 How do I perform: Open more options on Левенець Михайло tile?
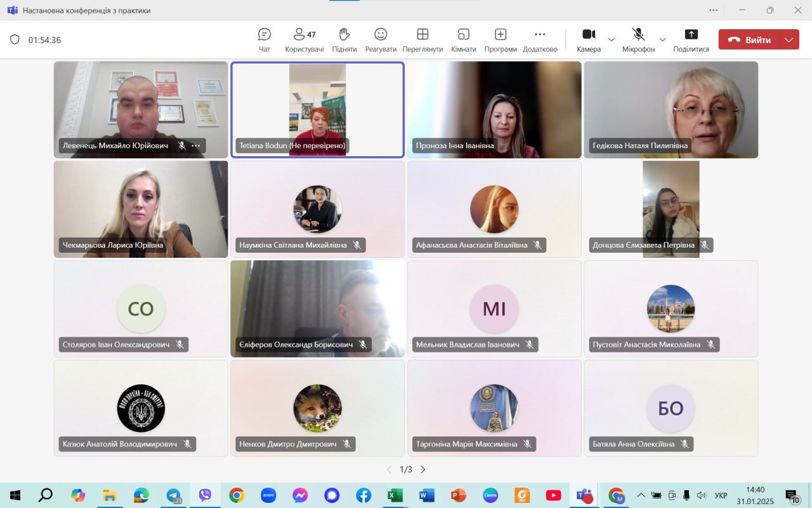tap(196, 145)
